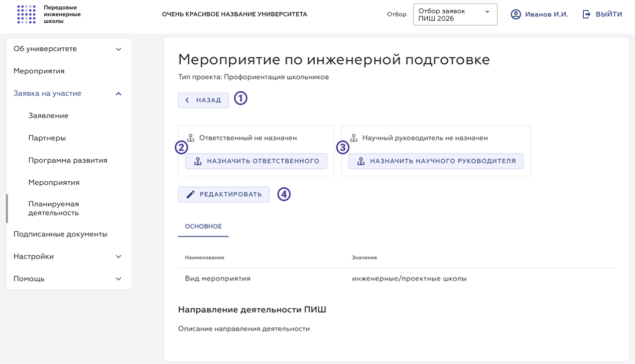Switch to the Основное tab

click(x=203, y=227)
